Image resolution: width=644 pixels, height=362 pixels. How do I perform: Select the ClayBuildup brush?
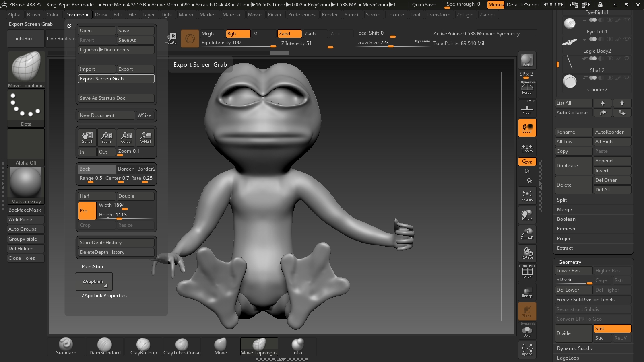tap(143, 347)
